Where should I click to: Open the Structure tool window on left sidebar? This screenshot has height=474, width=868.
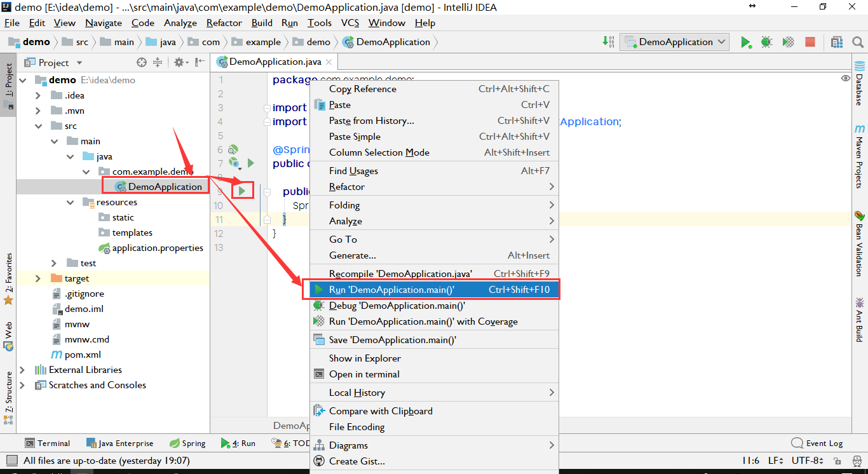tap(8, 398)
